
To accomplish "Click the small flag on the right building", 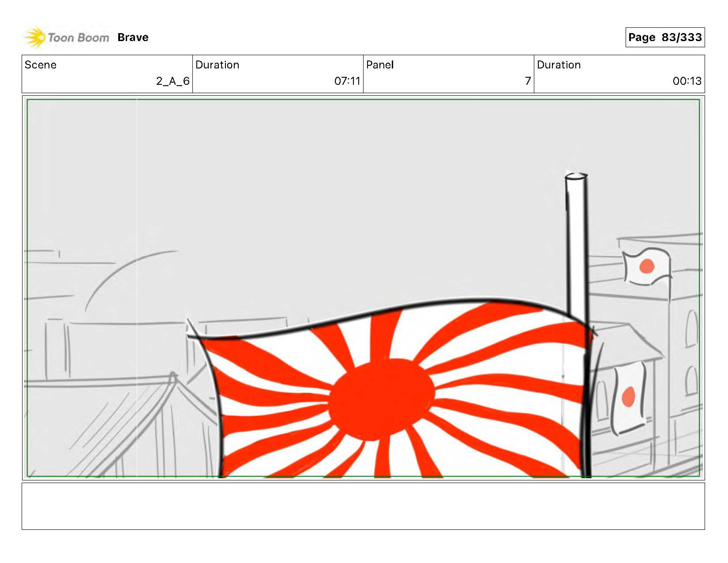I will [x=646, y=266].
